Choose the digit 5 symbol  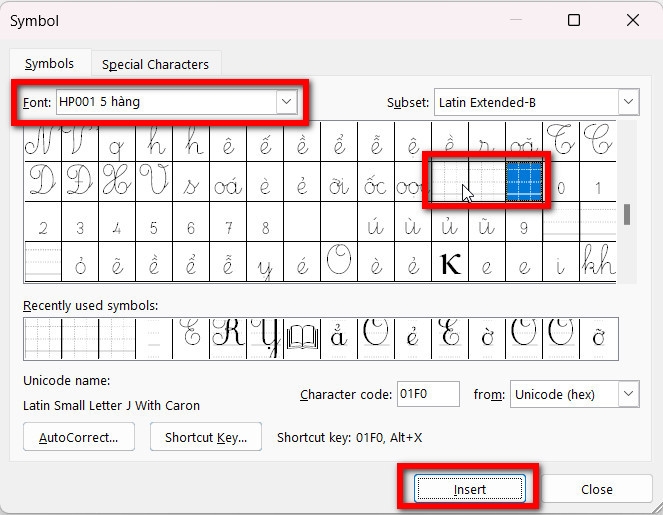154,222
